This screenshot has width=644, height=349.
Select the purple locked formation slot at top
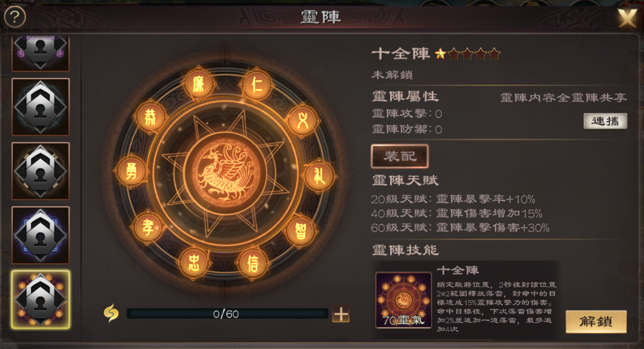(x=41, y=53)
